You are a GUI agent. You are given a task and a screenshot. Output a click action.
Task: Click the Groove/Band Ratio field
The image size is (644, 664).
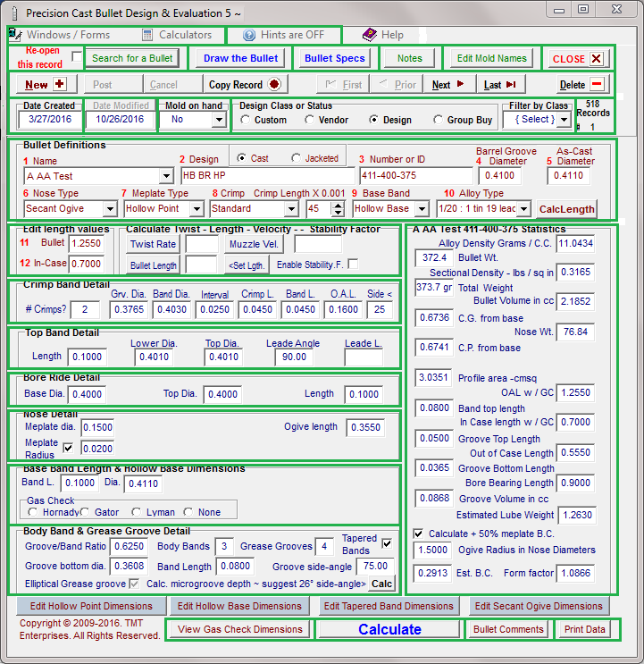coord(129,546)
